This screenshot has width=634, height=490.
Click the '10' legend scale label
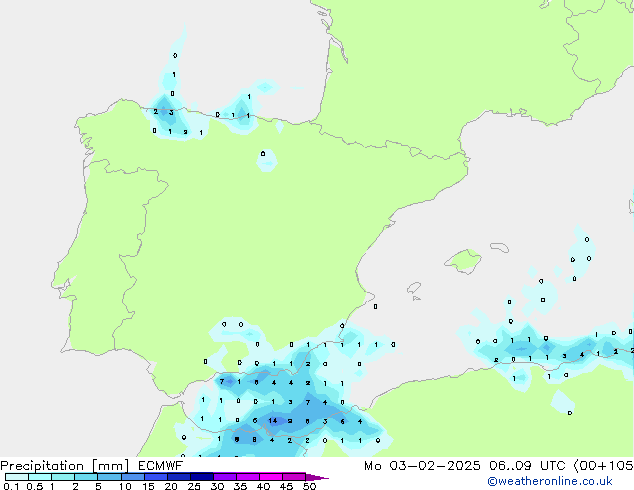(125, 486)
